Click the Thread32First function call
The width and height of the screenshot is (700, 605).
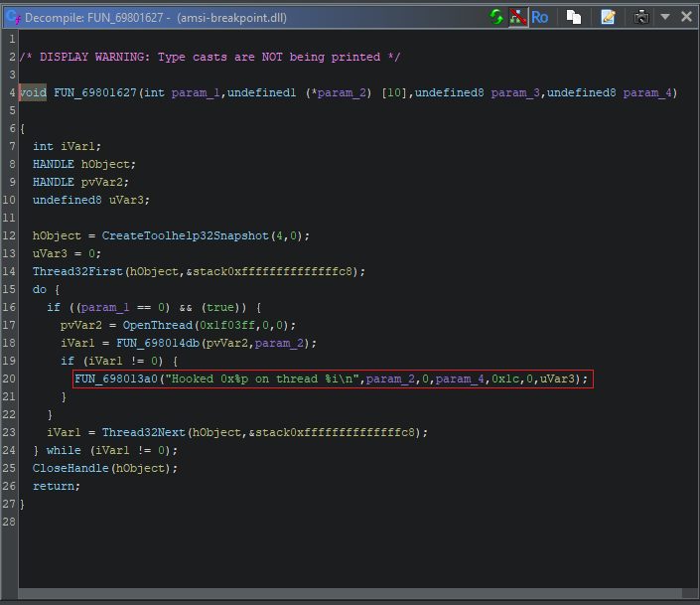point(77,271)
